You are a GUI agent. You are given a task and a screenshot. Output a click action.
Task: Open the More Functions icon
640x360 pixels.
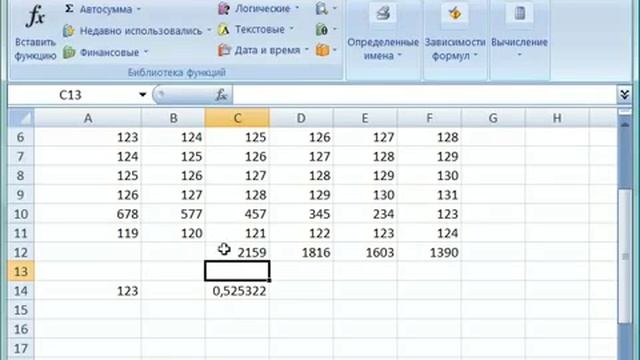pos(322,50)
